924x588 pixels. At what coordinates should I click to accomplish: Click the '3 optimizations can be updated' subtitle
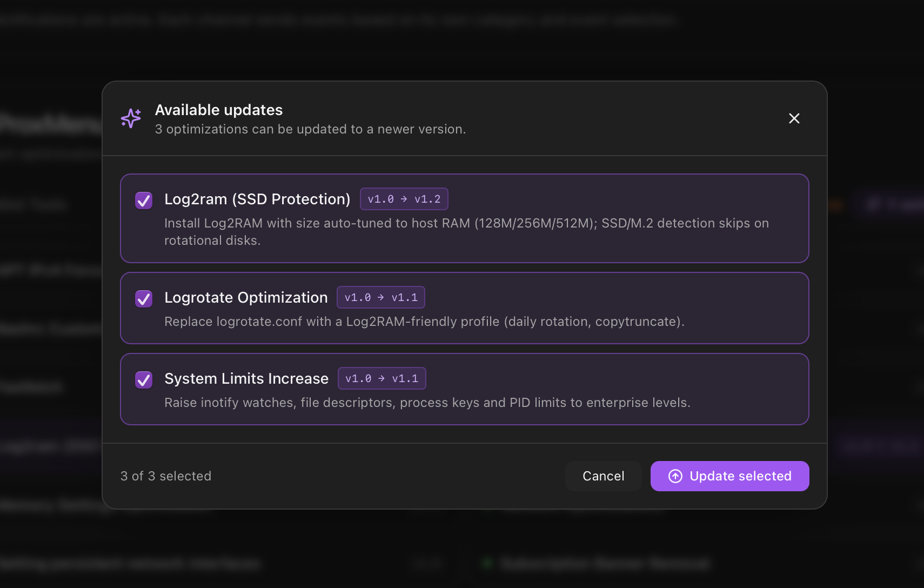point(310,130)
